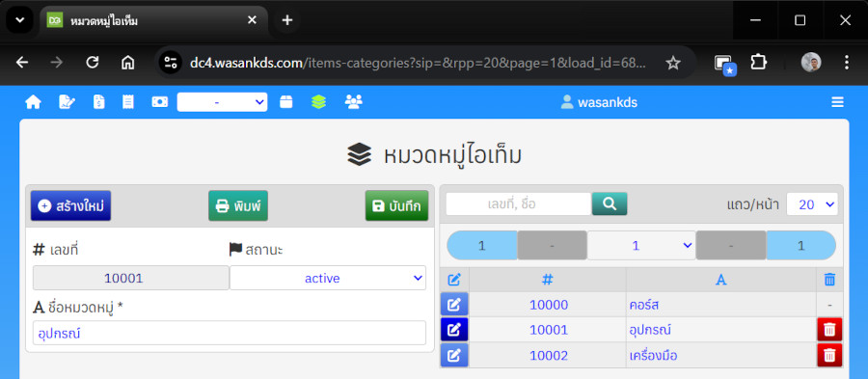Open the navbar dropdown showing dash

click(x=222, y=102)
